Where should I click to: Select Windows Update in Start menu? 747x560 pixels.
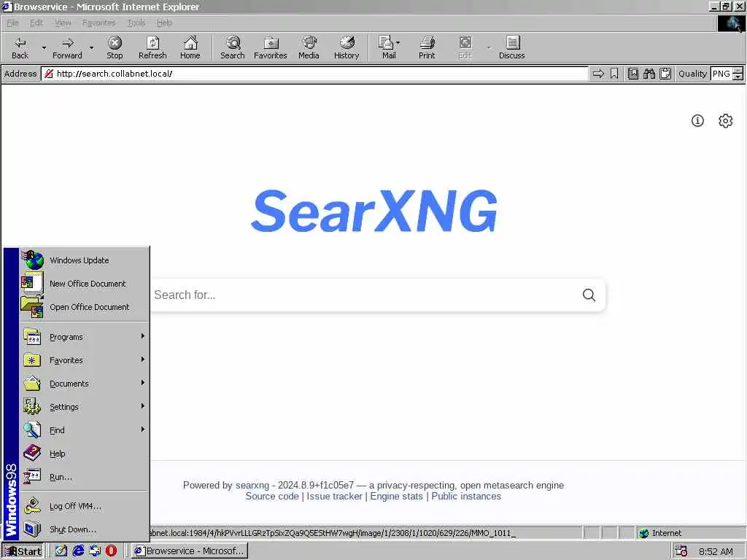click(84, 260)
